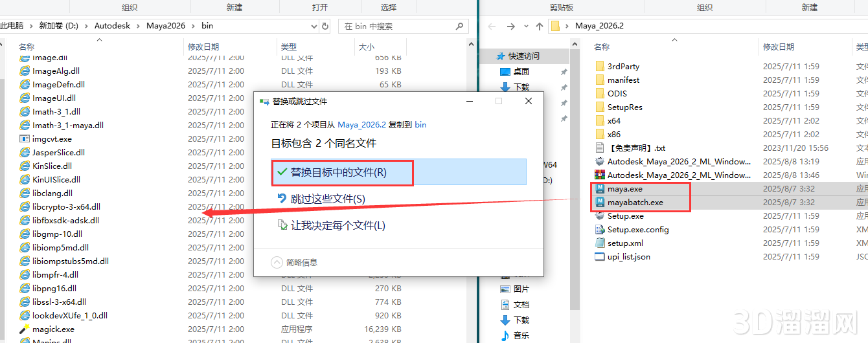Follow the bin destination link in dialog
The width and height of the screenshot is (868, 343).
point(420,124)
